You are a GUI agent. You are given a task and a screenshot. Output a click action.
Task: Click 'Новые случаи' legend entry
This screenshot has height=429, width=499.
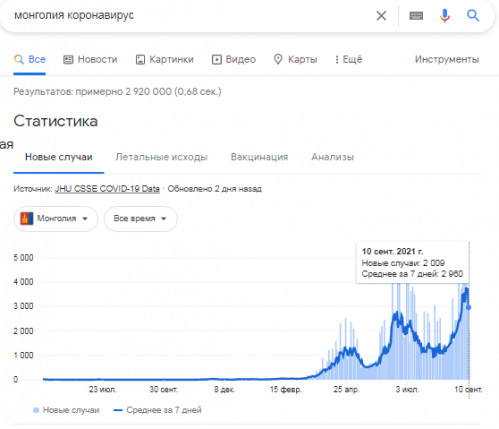point(66,410)
